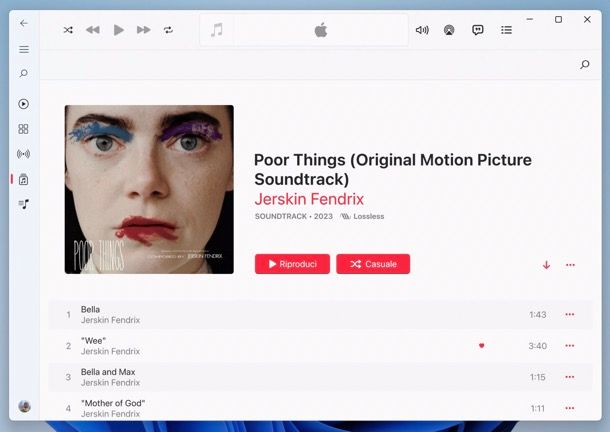This screenshot has height=432, width=610.
Task: Open album more options menu
Action: point(570,265)
